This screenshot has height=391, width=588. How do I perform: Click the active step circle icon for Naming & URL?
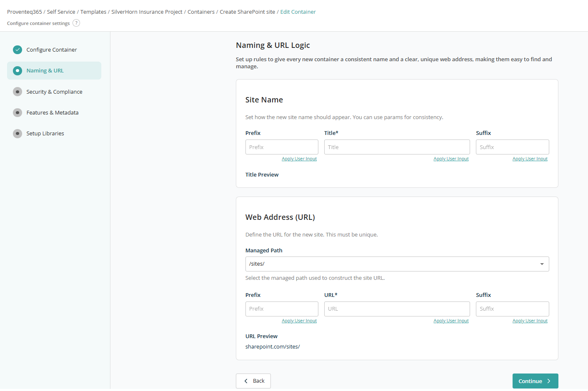tap(18, 71)
